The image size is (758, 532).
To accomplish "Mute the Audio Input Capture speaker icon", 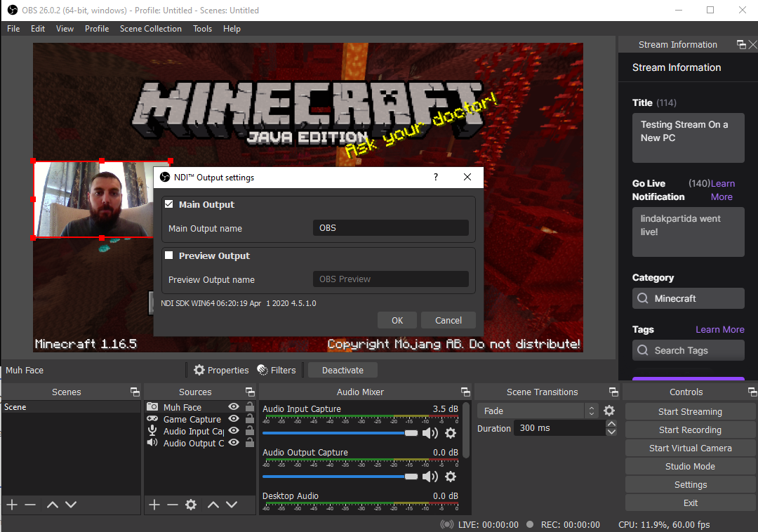I will pos(430,433).
